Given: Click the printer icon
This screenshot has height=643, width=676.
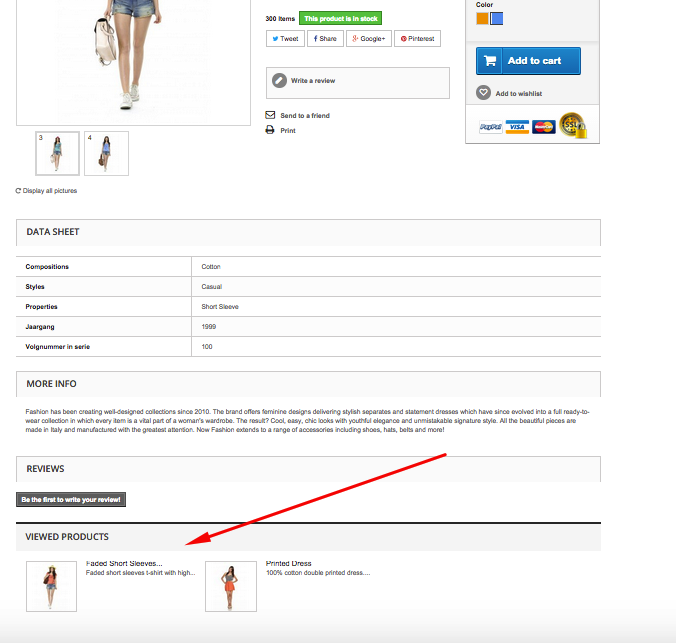Looking at the screenshot, I should click(270, 130).
